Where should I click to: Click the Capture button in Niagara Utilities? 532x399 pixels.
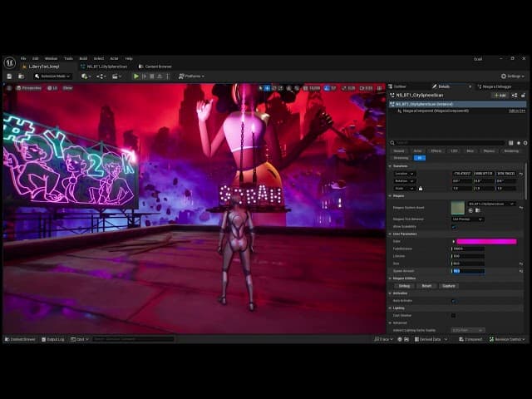point(449,286)
